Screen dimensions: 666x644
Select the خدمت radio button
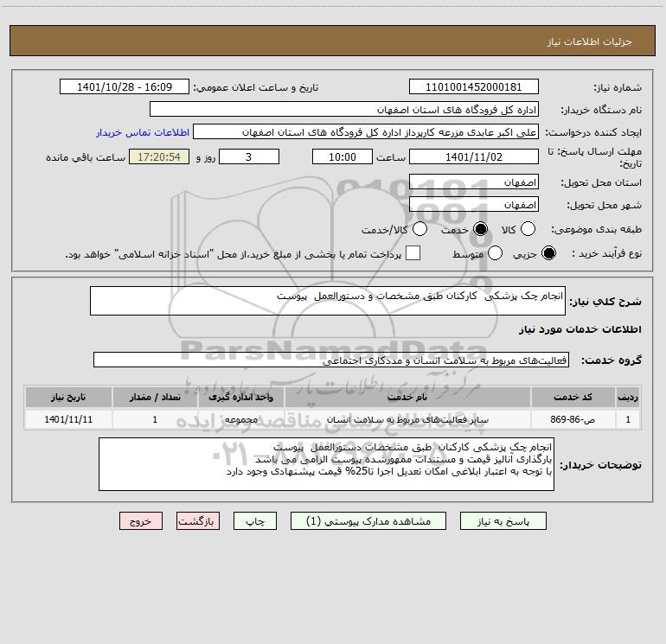pos(480,229)
